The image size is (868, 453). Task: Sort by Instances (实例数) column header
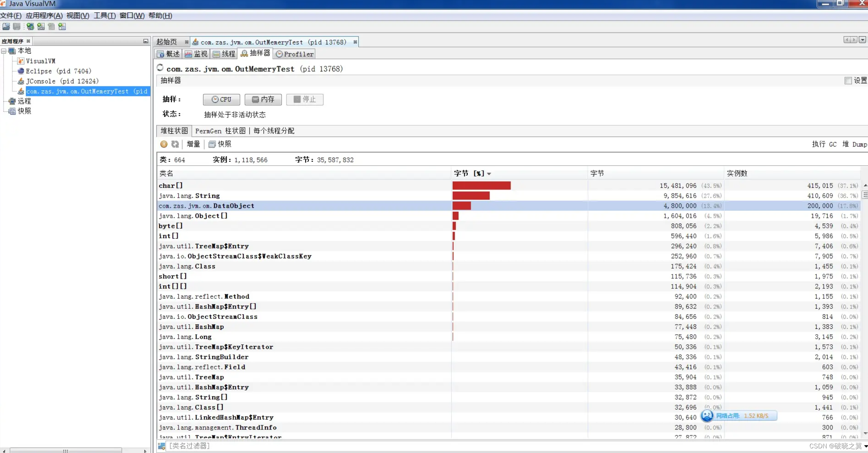click(x=792, y=173)
